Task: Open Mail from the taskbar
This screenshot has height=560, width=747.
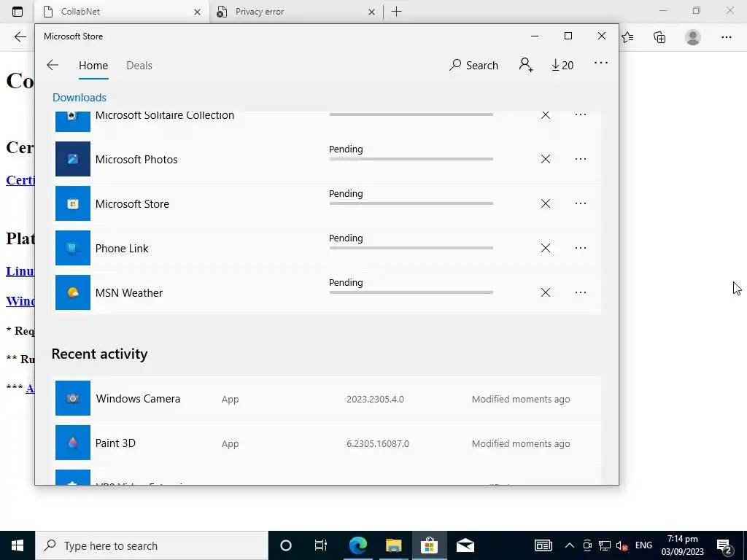Action: click(x=465, y=545)
